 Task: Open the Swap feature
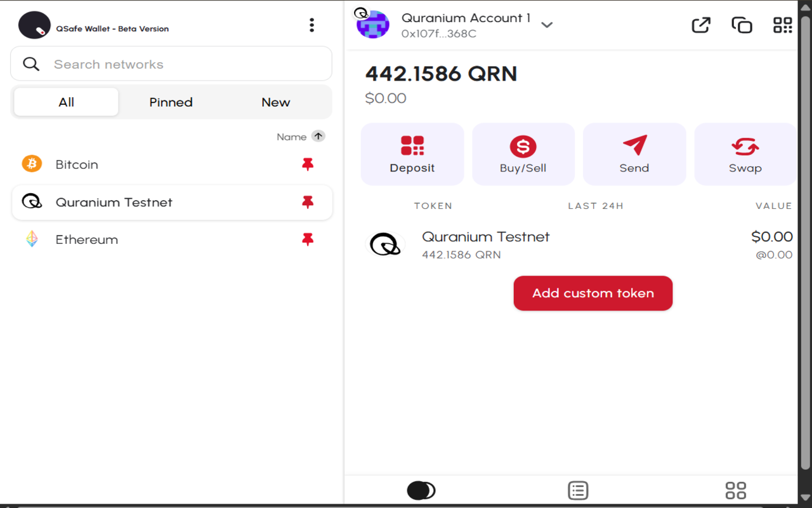[745, 154]
